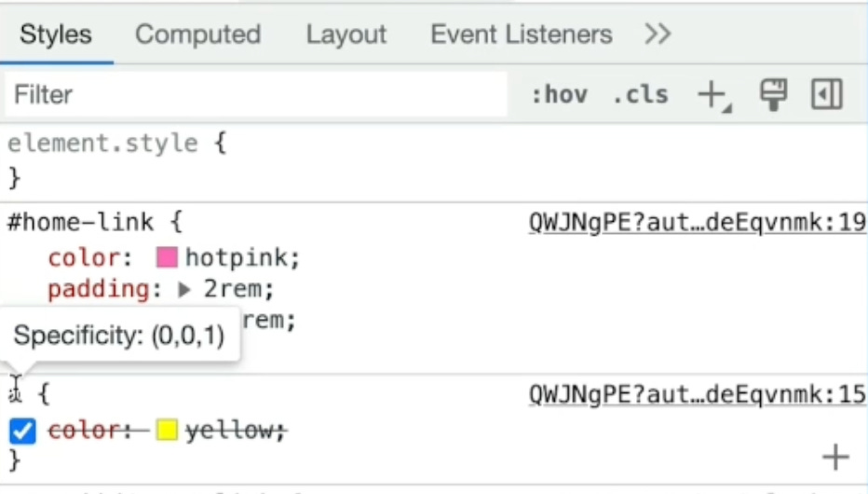The height and width of the screenshot is (494, 868).
Task: Click the element.style selector text
Action: (103, 144)
